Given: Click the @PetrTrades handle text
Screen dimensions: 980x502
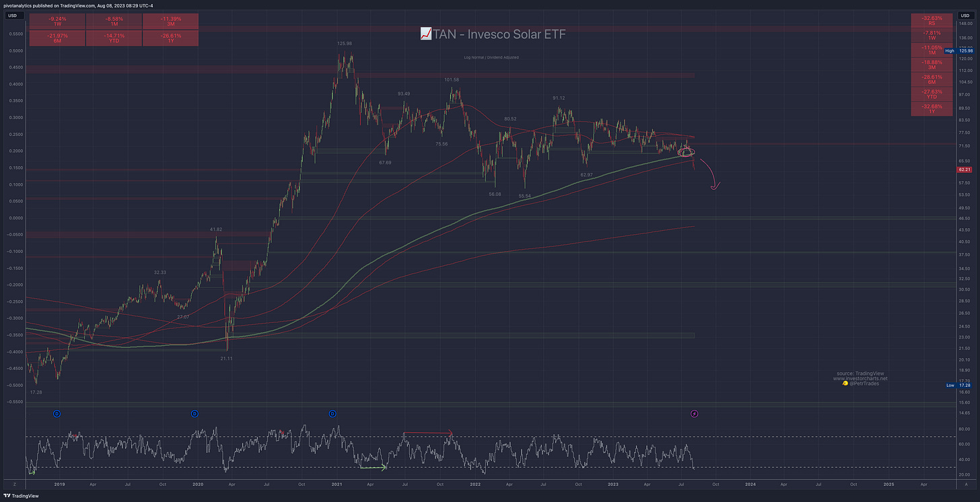Looking at the screenshot, I should (865, 384).
